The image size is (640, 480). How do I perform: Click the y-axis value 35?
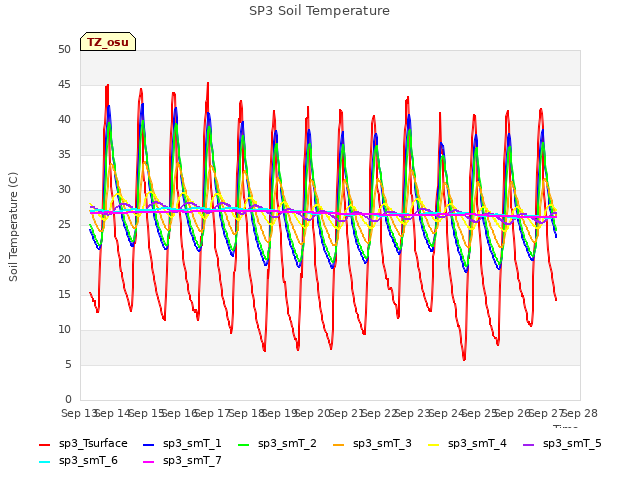(64, 154)
